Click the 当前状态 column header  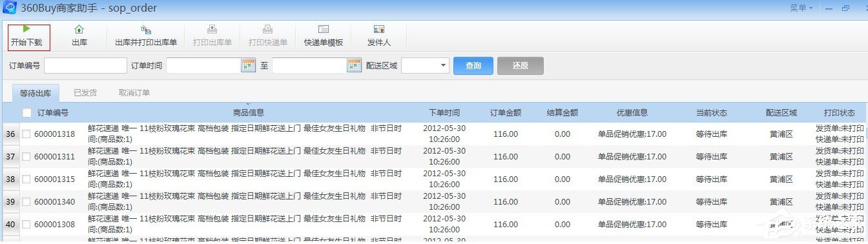point(712,113)
